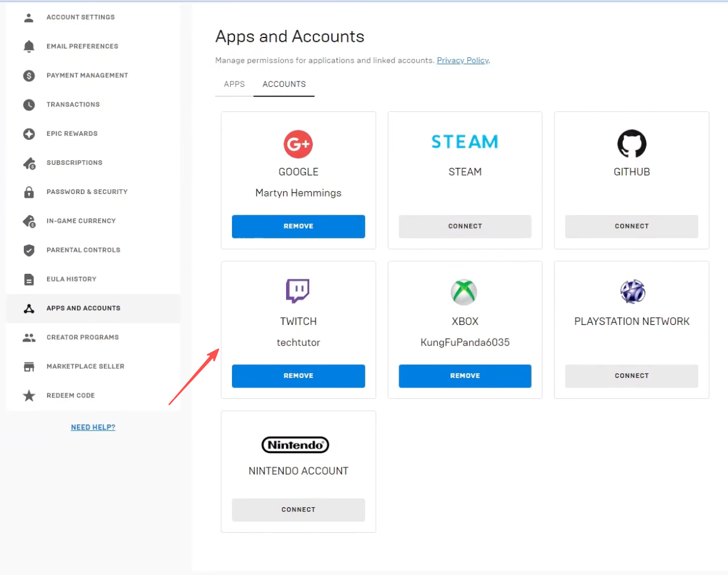This screenshot has width=728, height=575.
Task: Switch to the Apps tab
Action: point(234,84)
